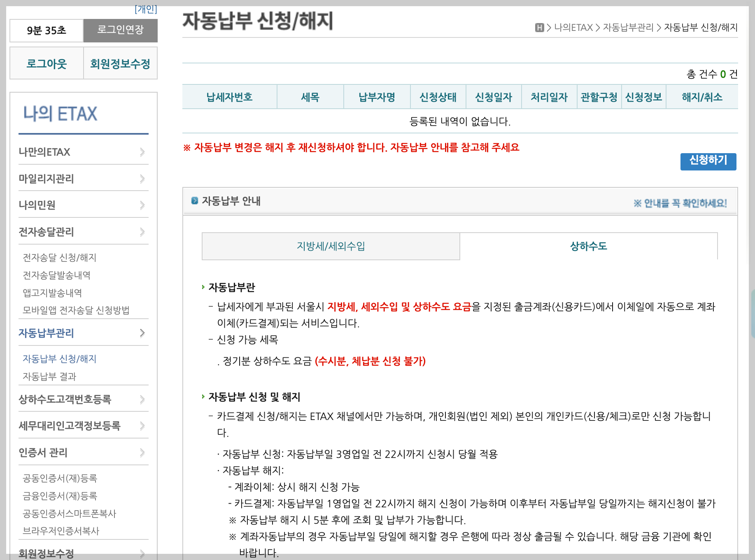Open 공동인증서스마트폰복사 link
The width and height of the screenshot is (755, 560).
click(70, 513)
